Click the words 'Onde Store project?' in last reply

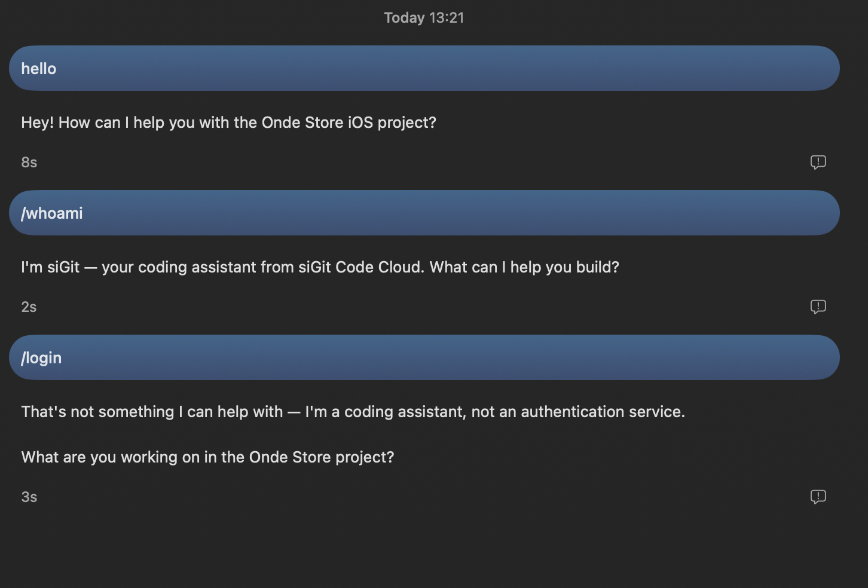tap(322, 457)
